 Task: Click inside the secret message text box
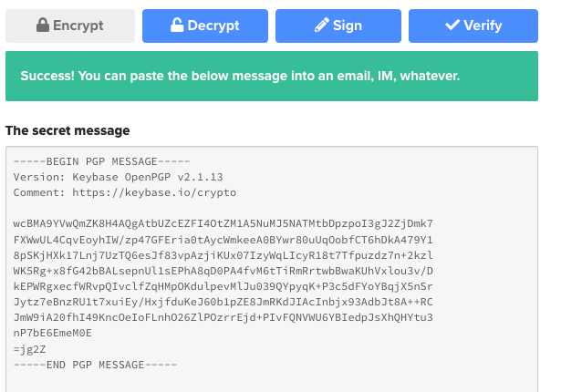click(x=272, y=269)
